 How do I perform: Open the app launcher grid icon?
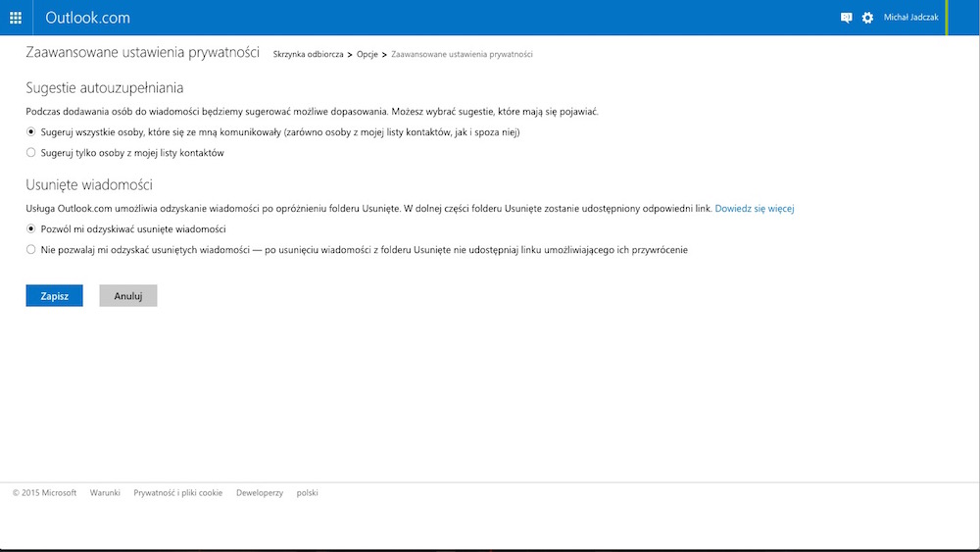click(x=16, y=18)
